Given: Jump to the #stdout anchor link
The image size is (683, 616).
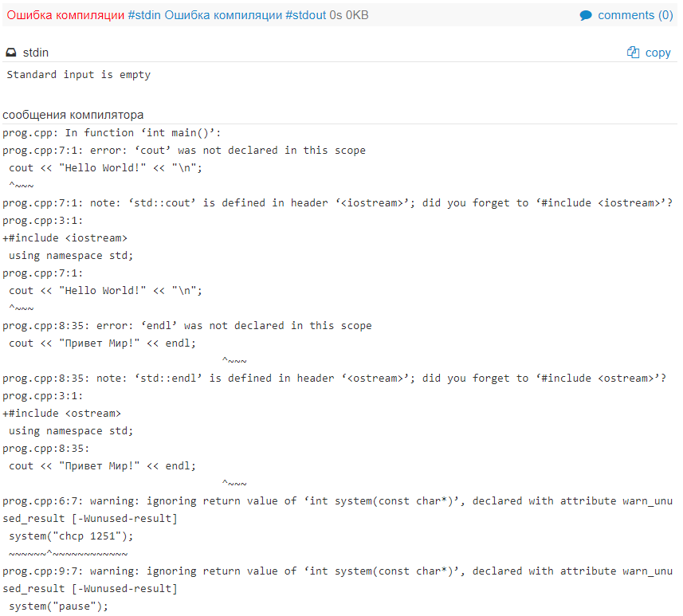Looking at the screenshot, I should click(x=305, y=15).
